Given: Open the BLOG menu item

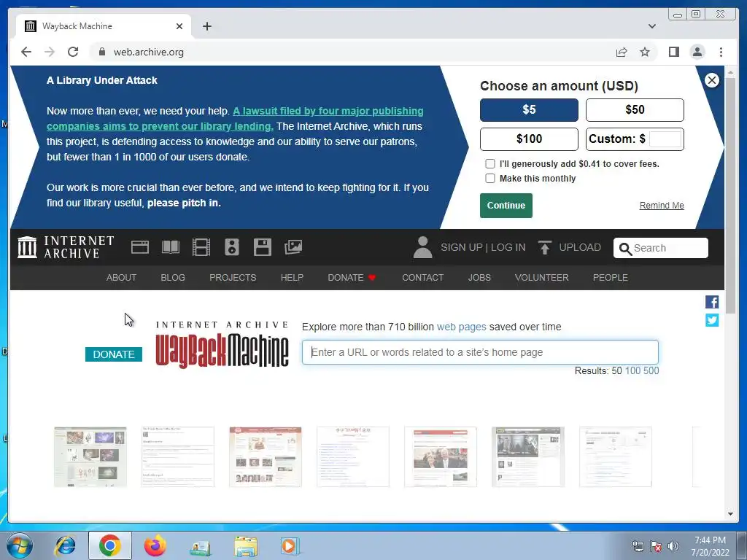Looking at the screenshot, I should click(172, 278).
